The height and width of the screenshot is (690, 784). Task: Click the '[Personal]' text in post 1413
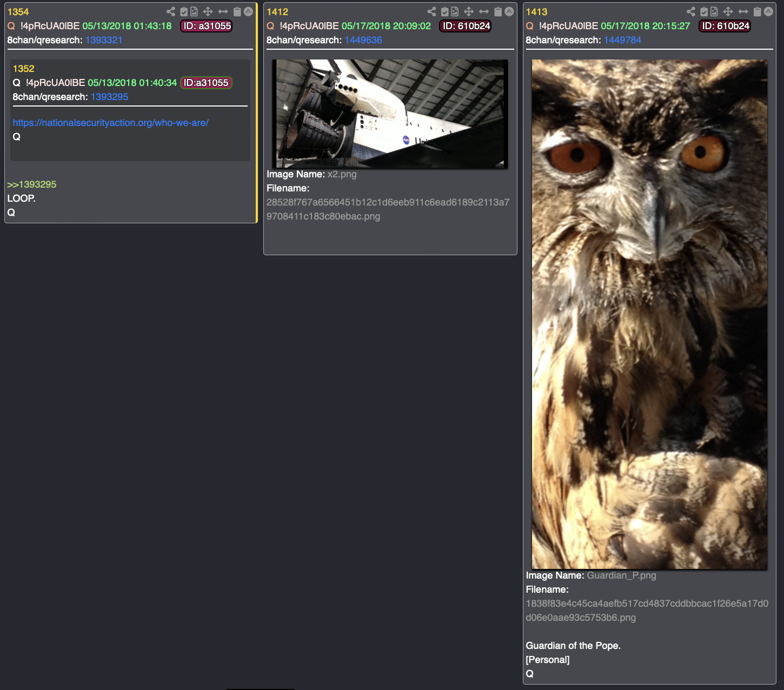click(548, 660)
